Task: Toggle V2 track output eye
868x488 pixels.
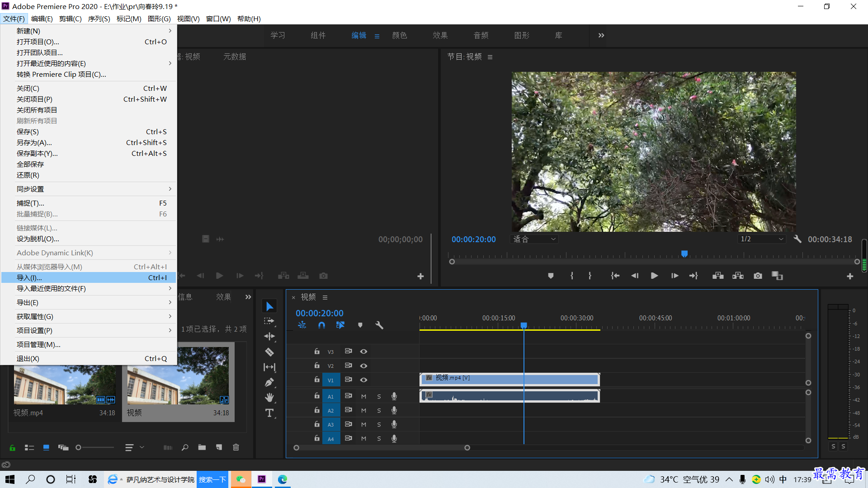Action: tap(363, 366)
